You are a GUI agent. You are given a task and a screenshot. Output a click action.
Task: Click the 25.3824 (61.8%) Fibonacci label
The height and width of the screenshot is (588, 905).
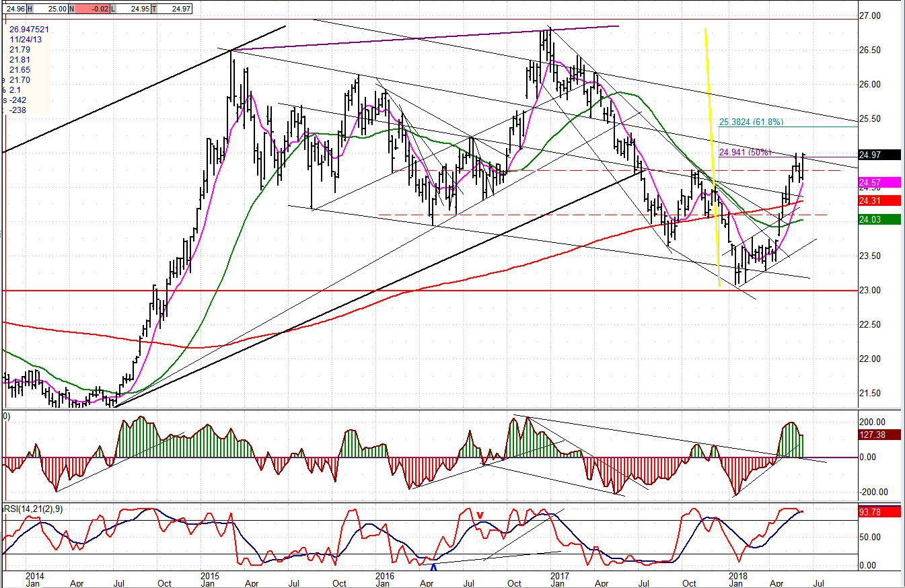coord(751,122)
